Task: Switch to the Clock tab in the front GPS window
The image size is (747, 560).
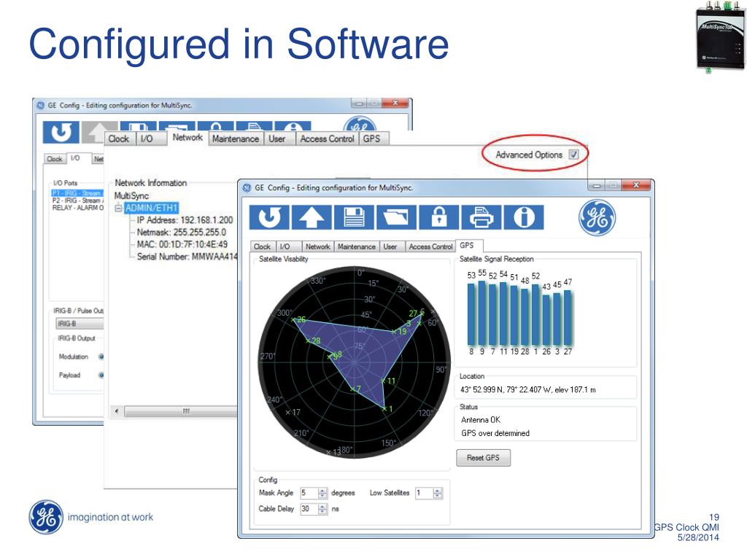Action: point(262,246)
